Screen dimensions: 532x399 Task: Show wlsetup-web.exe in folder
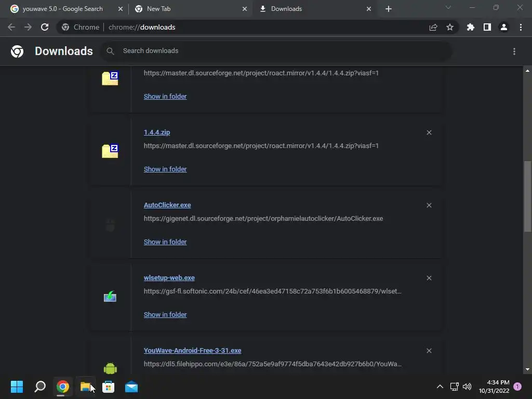click(x=165, y=314)
